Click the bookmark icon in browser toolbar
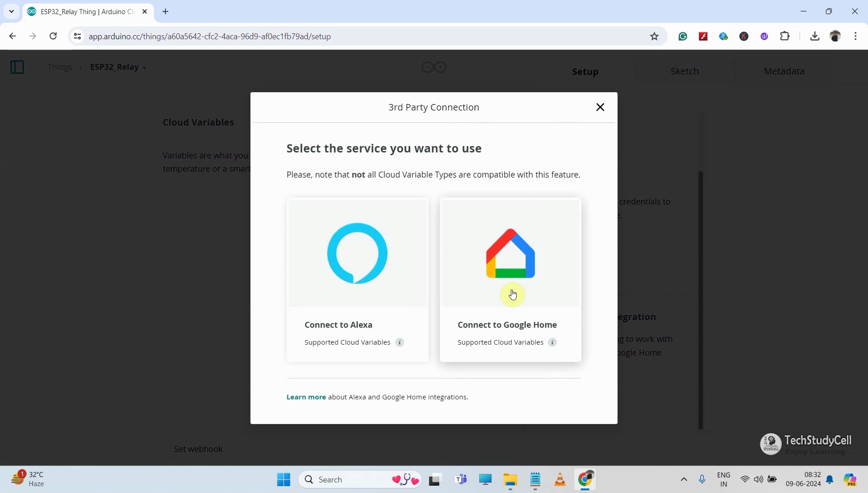The width and height of the screenshot is (868, 493). click(x=654, y=36)
